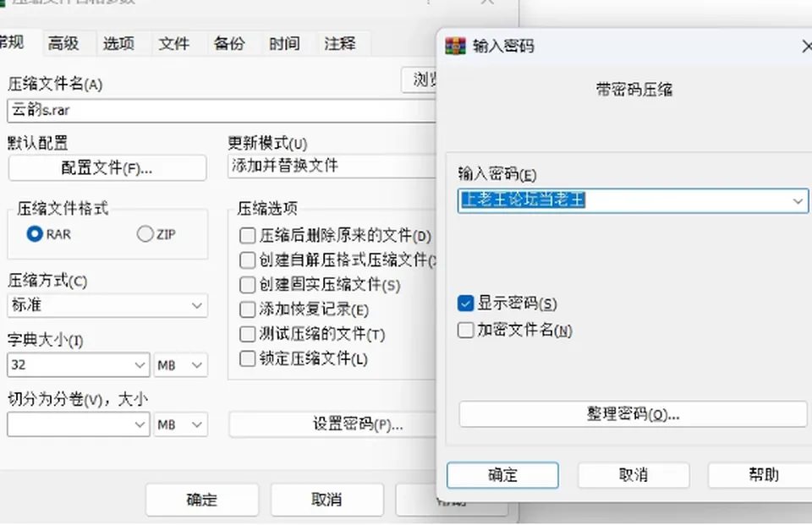
Task: Click the WinRAR icon in password dialog title
Action: coord(455,46)
